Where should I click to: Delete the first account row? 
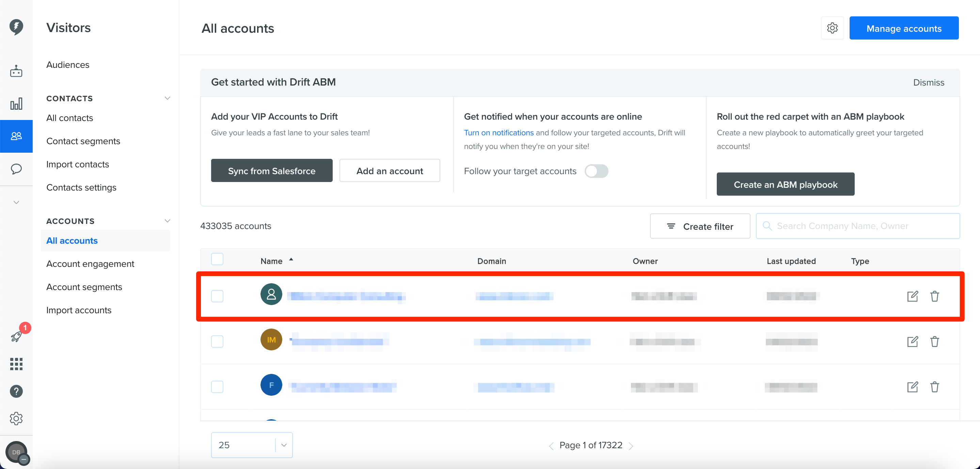[x=935, y=296]
